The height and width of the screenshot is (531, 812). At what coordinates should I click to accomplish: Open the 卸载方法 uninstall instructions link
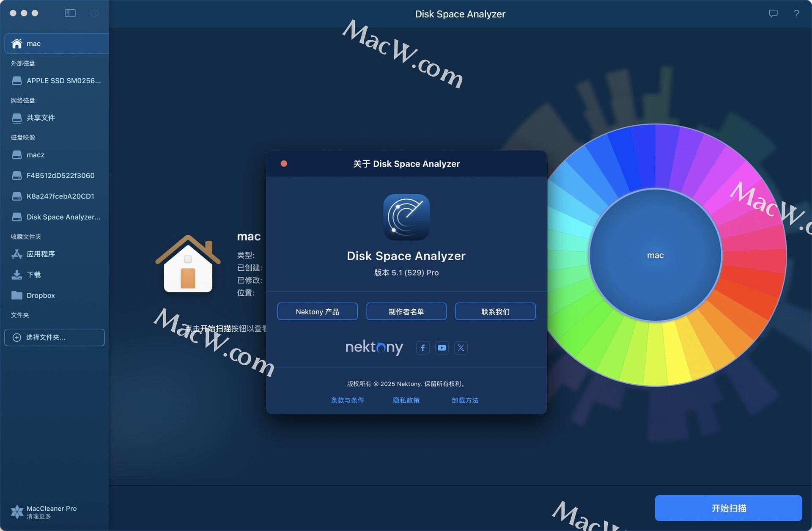465,400
